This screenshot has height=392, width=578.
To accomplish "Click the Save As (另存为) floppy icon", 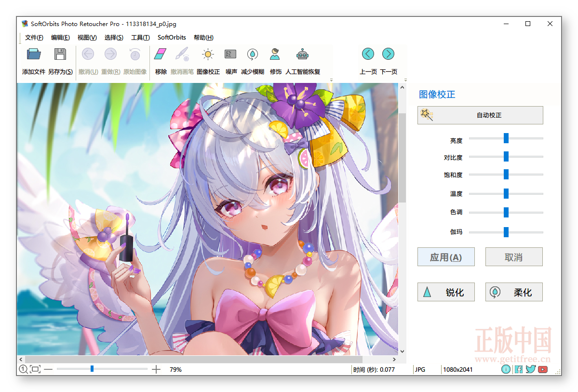I will (60, 54).
